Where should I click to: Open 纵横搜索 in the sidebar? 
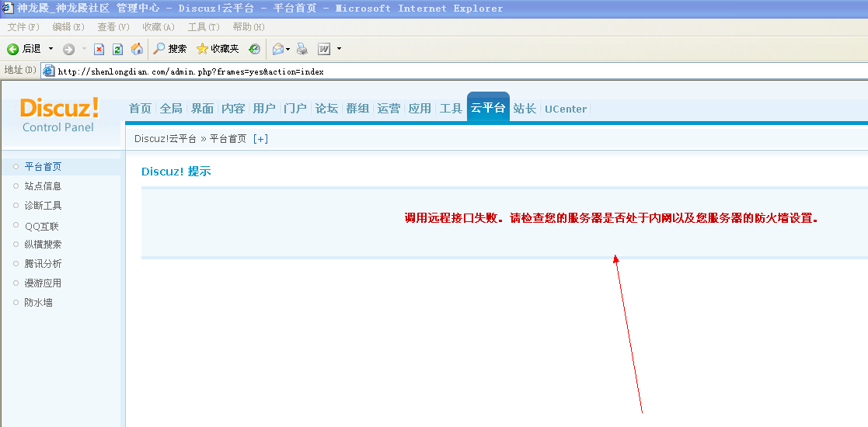(x=44, y=245)
